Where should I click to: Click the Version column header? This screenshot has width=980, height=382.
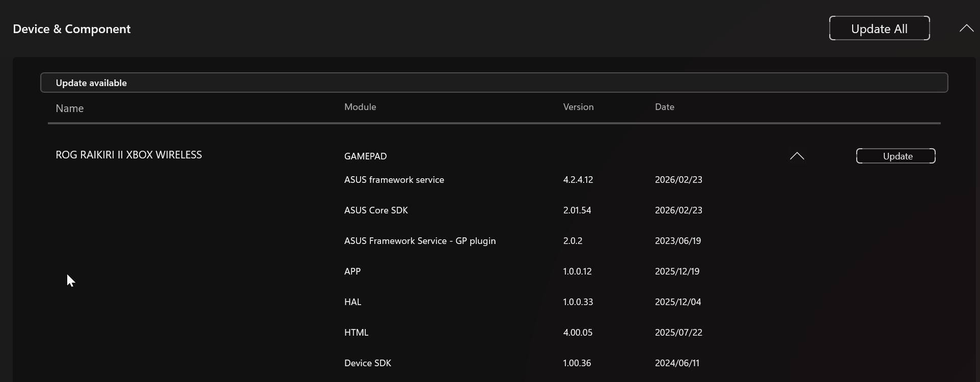point(578,107)
